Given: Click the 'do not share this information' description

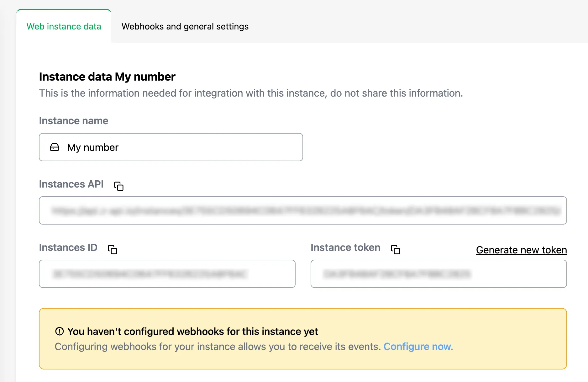Looking at the screenshot, I should [x=251, y=93].
